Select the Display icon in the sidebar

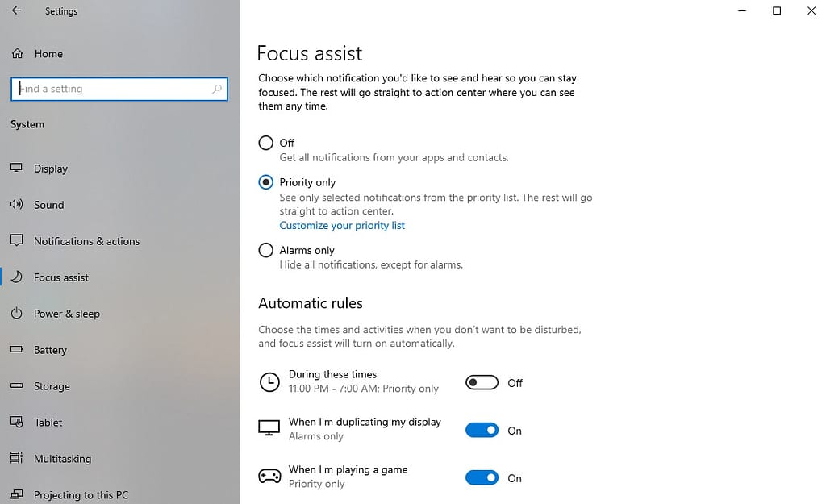tap(17, 169)
